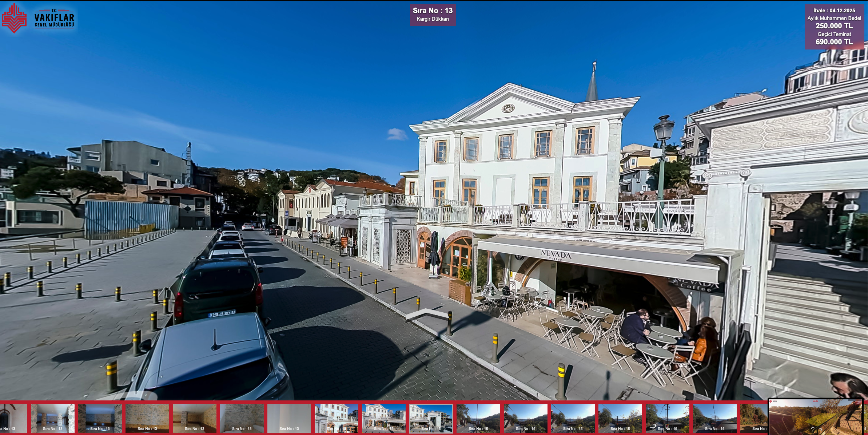This screenshot has width=868, height=435.
Task: Open the white building with arched doors thumbnail
Action: 337,418
